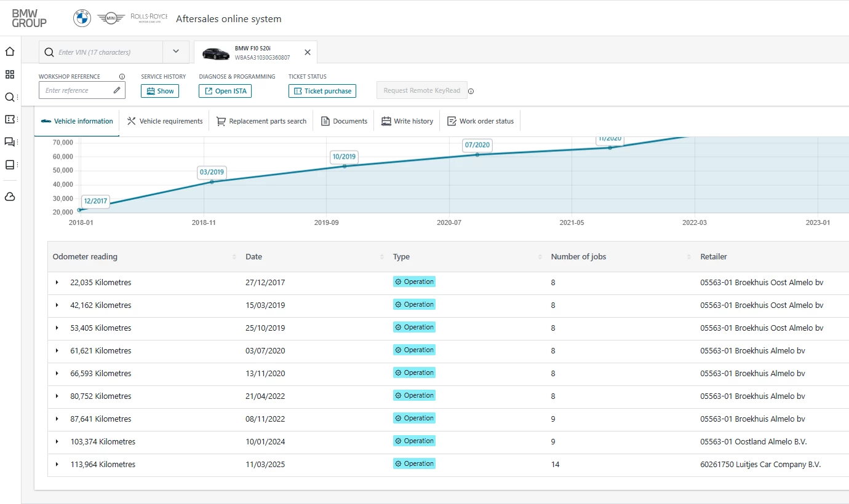Switch to Replacement parts search tab
The width and height of the screenshot is (849, 504).
(261, 121)
